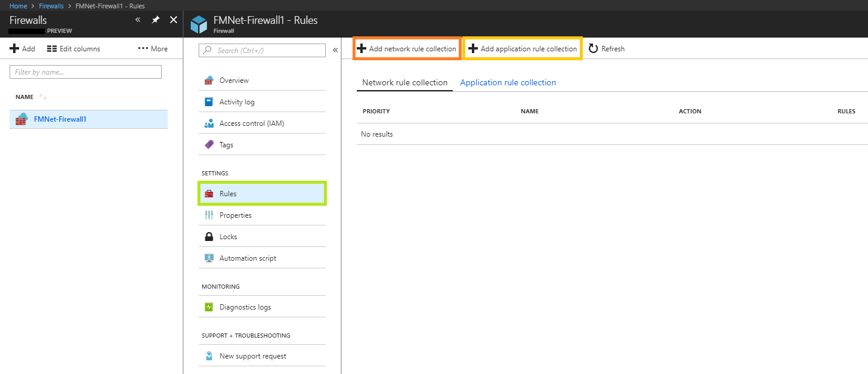This screenshot has height=374, width=868.
Task: Click the Access control (IAM) people icon
Action: coord(209,123)
